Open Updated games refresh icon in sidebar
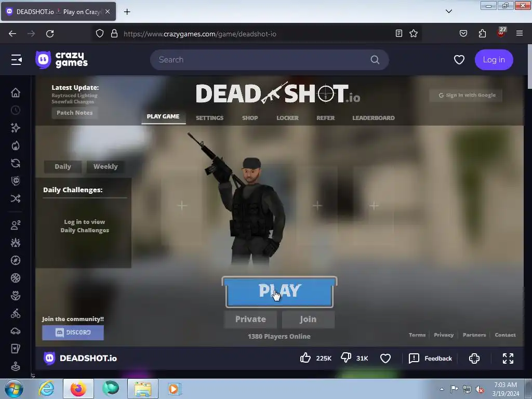 (x=16, y=163)
